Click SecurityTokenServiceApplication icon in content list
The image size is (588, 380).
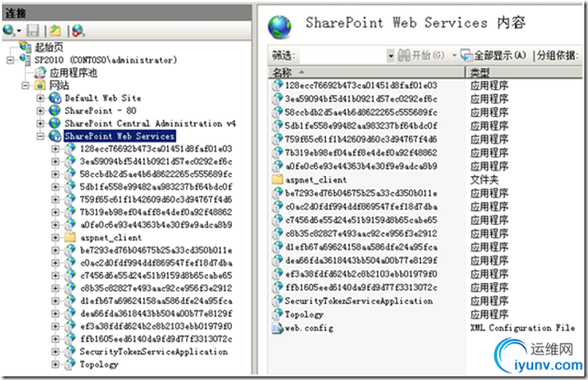pos(278,301)
